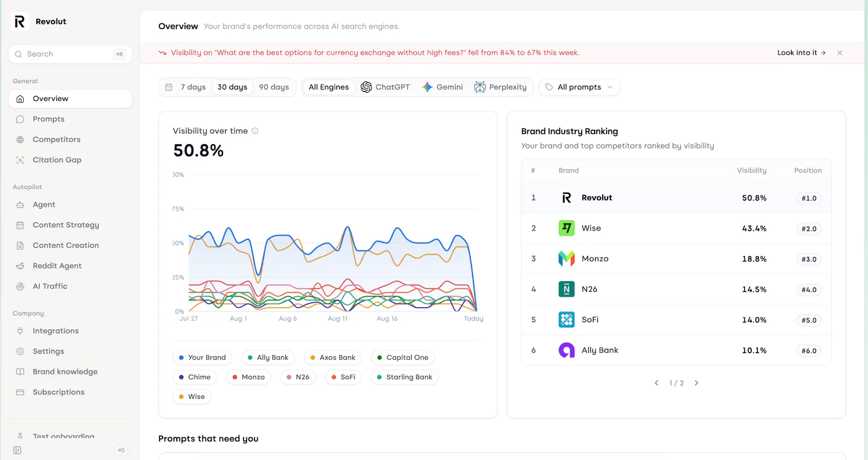Viewport: 868px width, 460px height.
Task: Select the 7 days range tab
Action: [193, 87]
